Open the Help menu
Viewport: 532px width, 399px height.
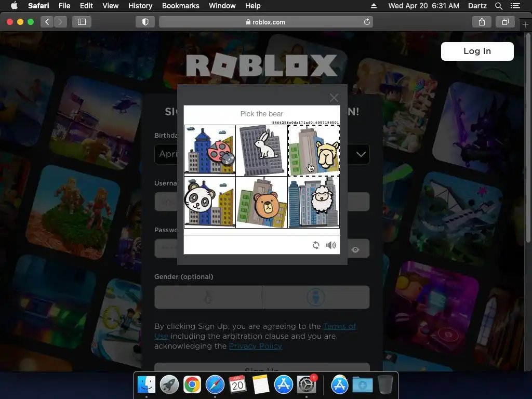[x=253, y=6]
